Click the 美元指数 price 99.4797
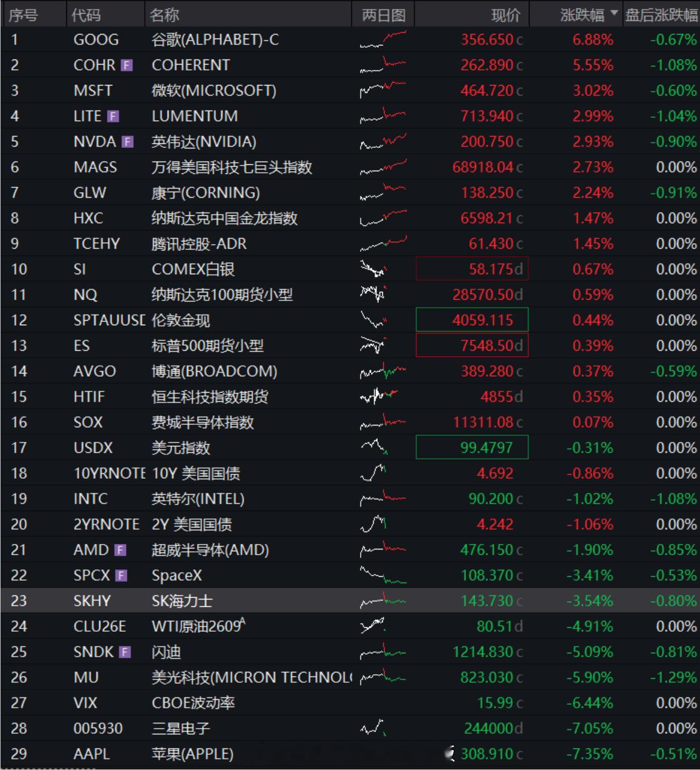 click(x=486, y=448)
